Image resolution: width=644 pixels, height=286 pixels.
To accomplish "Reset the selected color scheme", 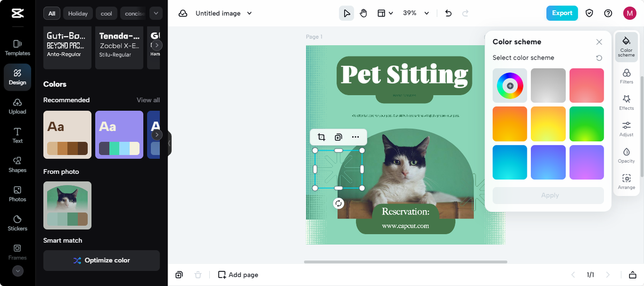I will click(x=599, y=58).
